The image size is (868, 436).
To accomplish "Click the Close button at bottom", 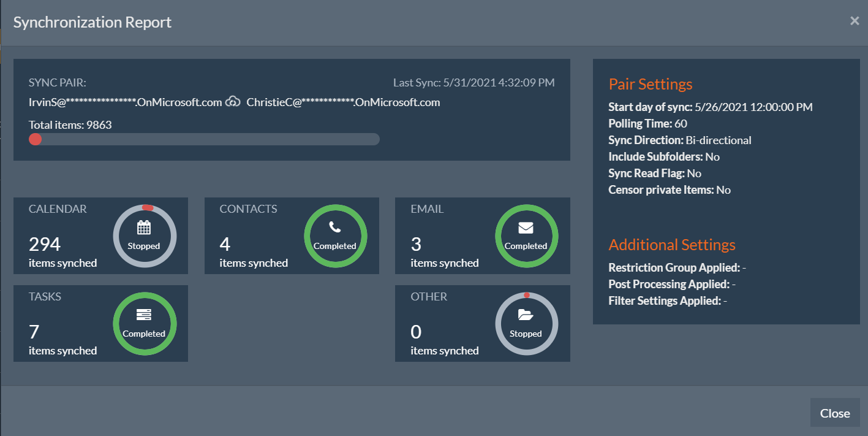I will [835, 413].
